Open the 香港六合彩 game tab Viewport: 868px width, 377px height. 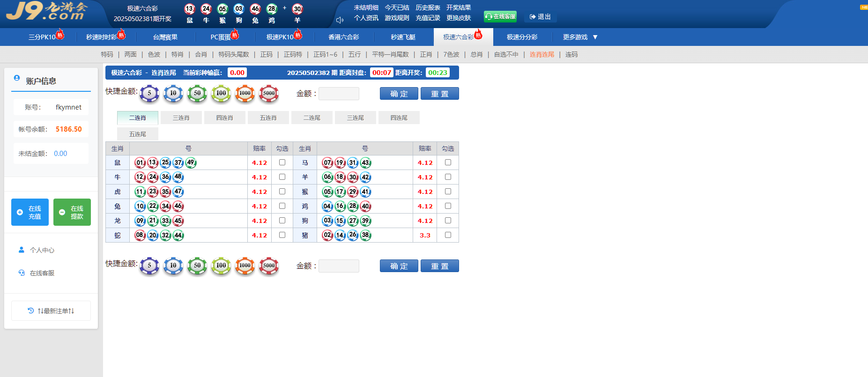(x=343, y=37)
